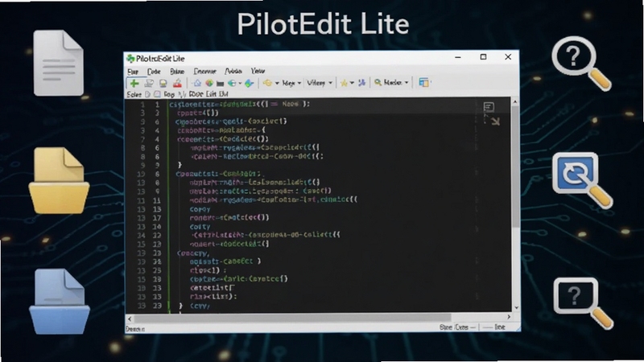Click the magnifier search icon in toolbar
This screenshot has height=362, width=644.
pyautogui.click(x=378, y=83)
